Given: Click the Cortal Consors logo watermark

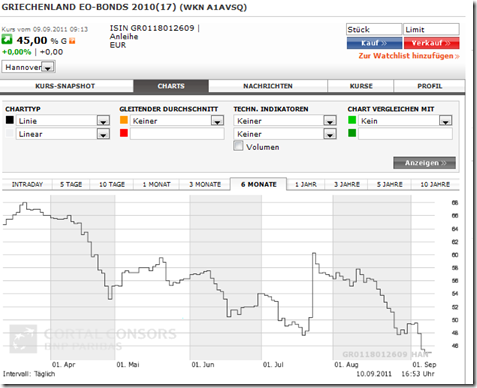Looking at the screenshot, I should point(93,339).
